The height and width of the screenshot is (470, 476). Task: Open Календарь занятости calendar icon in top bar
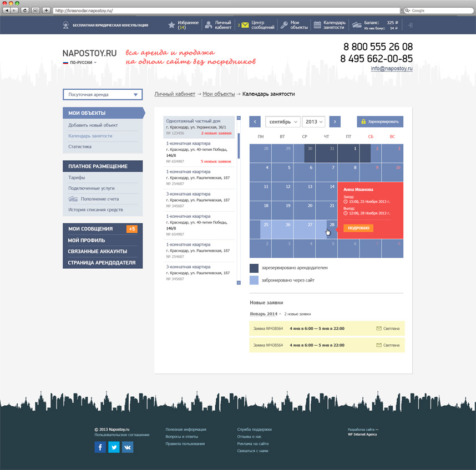click(x=317, y=25)
